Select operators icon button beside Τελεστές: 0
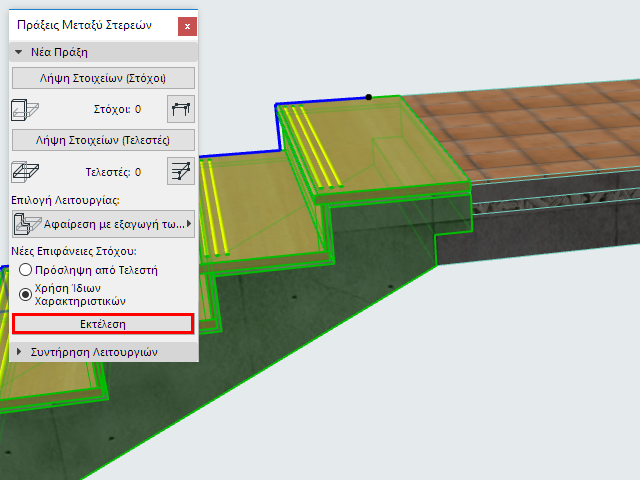 point(181,171)
